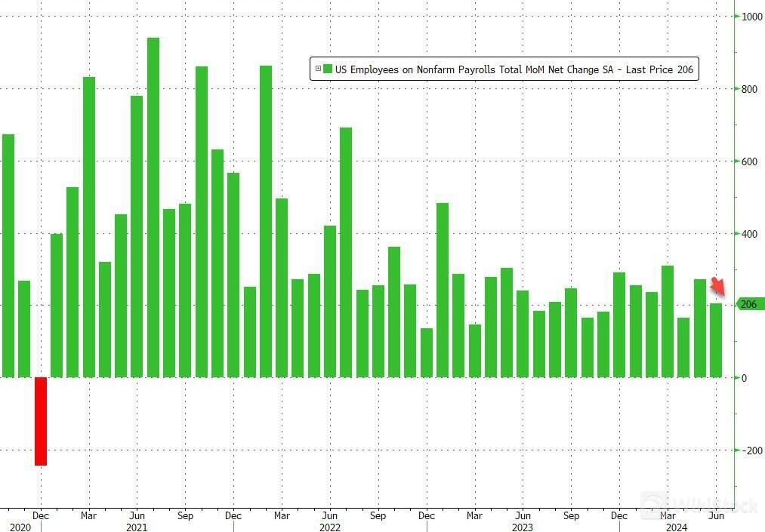Click the 800 label on the y-axis
This screenshot has height=532, width=765.
pyautogui.click(x=750, y=89)
